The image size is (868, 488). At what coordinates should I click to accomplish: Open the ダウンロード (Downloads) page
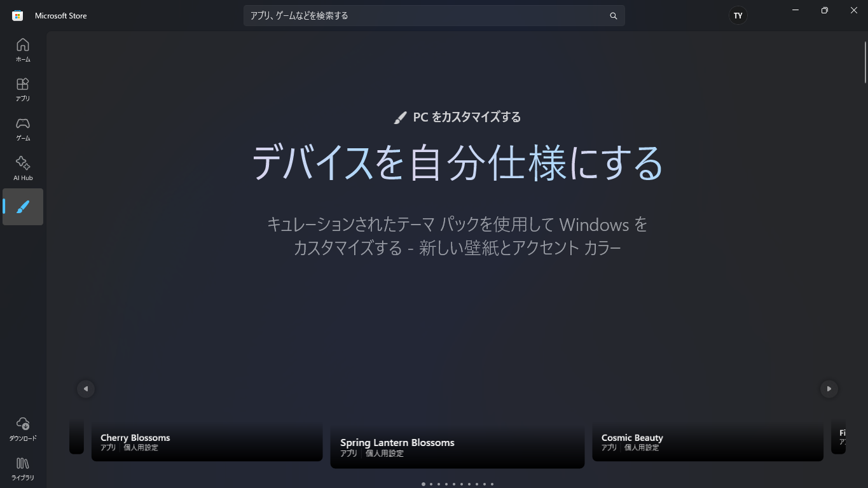pyautogui.click(x=23, y=429)
